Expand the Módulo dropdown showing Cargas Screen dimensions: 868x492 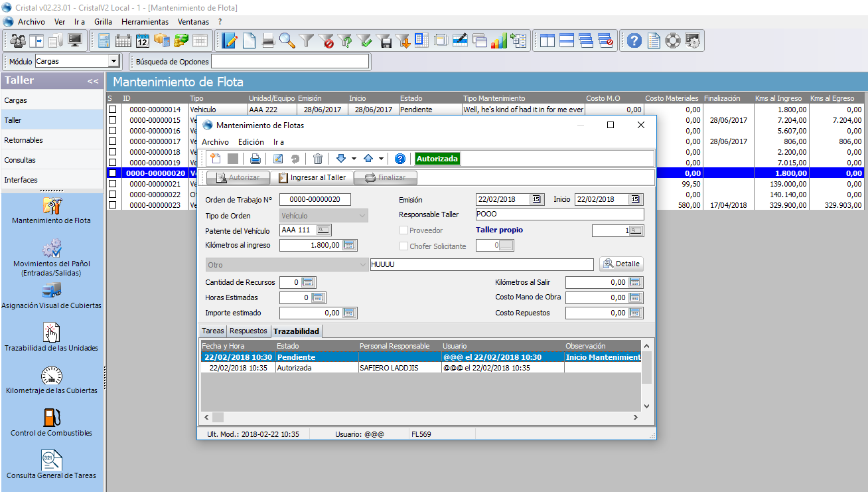click(x=113, y=62)
